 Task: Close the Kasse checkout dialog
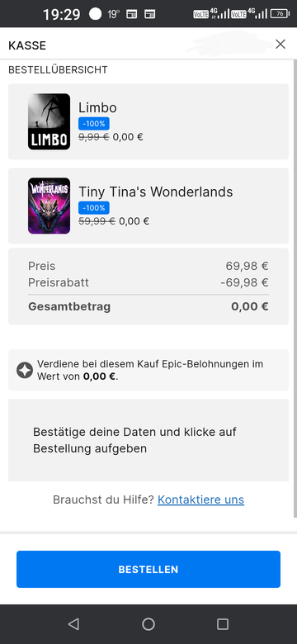[280, 45]
